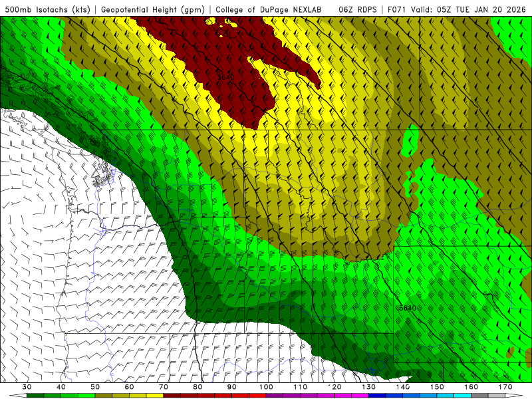The height and width of the screenshot is (399, 532).
Task: Click the 160 label on the color scale
Action: 471,387
